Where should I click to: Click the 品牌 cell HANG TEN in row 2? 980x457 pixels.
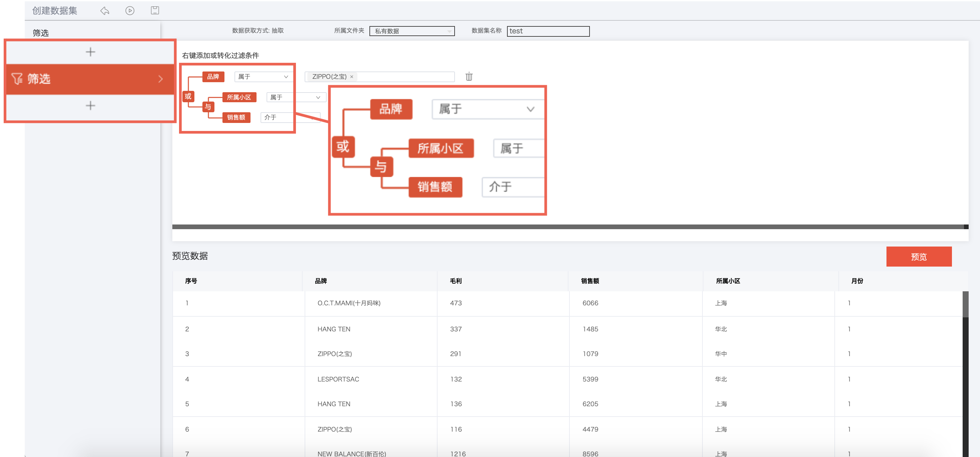334,329
